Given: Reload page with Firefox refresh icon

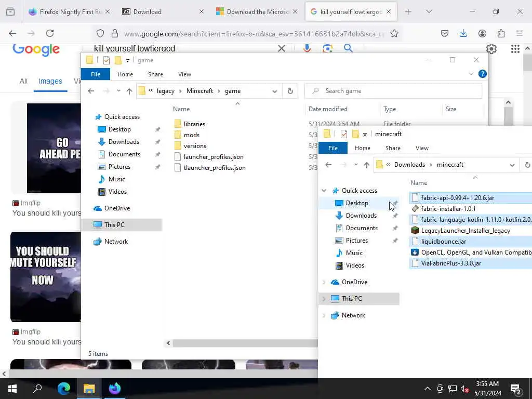Looking at the screenshot, I should click(x=50, y=33).
